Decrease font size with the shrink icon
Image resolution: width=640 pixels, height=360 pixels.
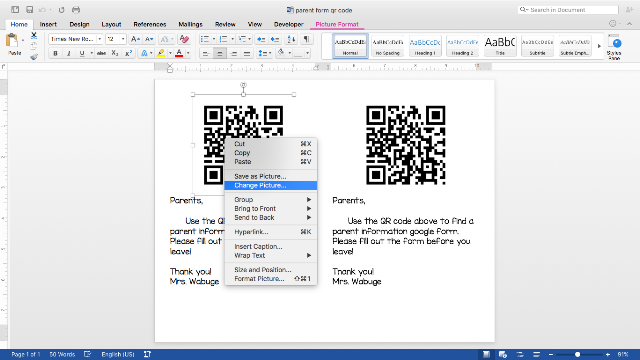click(149, 39)
